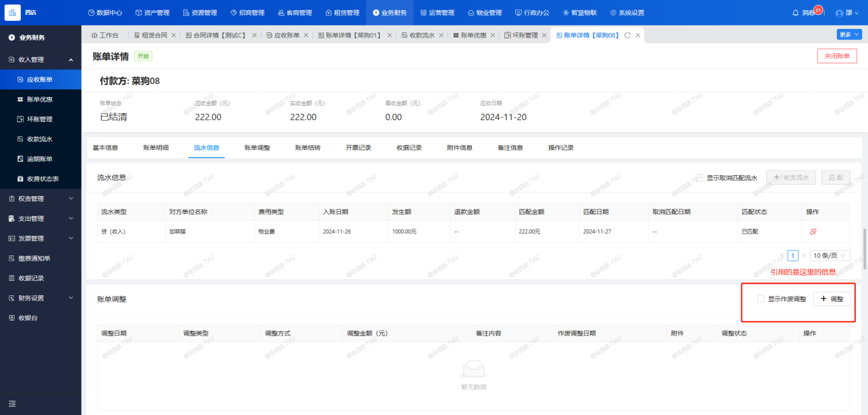
Task: Close the 租赁合同 tab
Action: pos(174,35)
